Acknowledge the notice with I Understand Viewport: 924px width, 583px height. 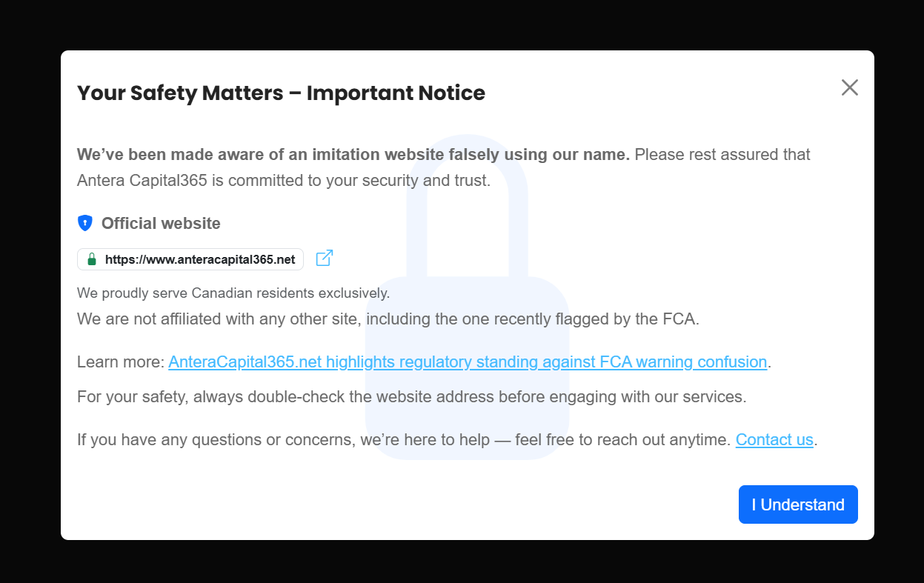798,504
